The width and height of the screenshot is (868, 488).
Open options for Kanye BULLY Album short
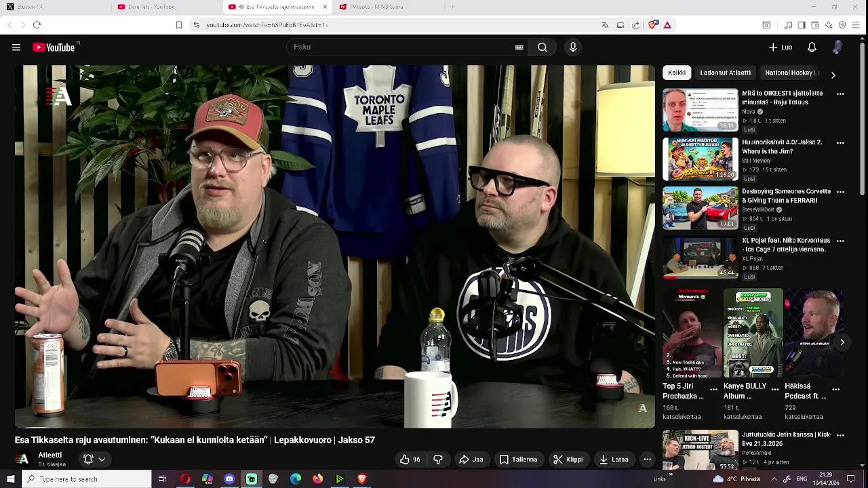(x=774, y=390)
